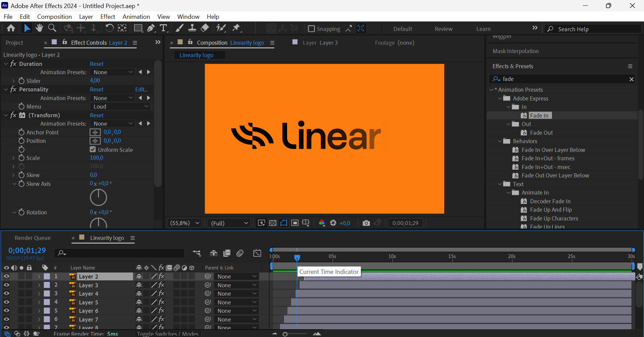
Task: Toggle transparency grid in viewer
Action: 273,223
